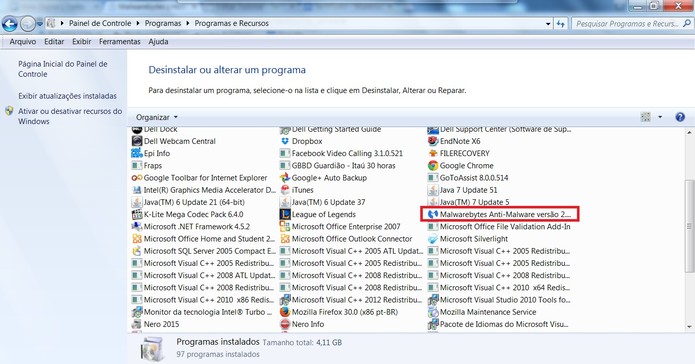Click the Google Toolbar for Internet Explorer icon

pyautogui.click(x=137, y=177)
